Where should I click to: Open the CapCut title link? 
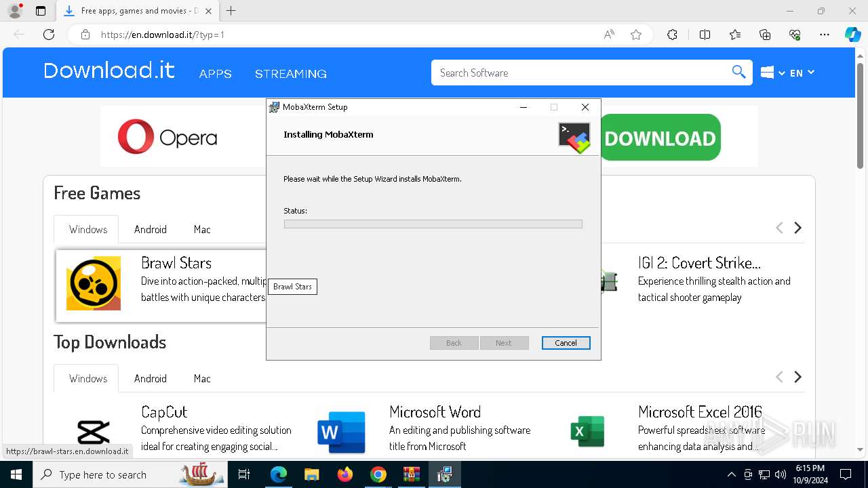tap(164, 412)
